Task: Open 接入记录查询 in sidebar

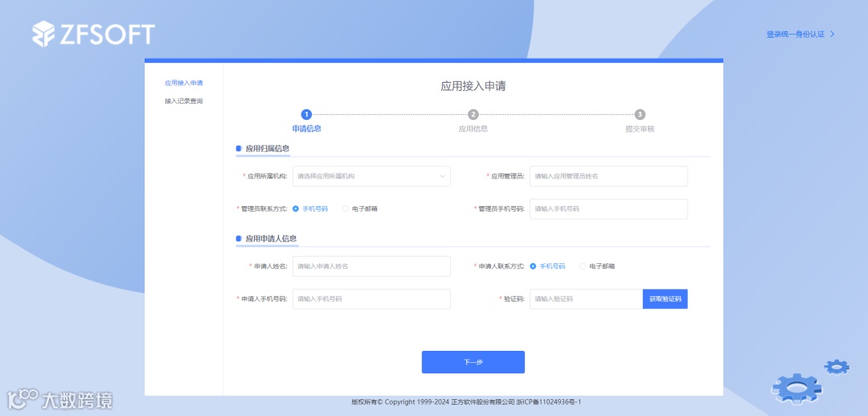Action: (184, 101)
